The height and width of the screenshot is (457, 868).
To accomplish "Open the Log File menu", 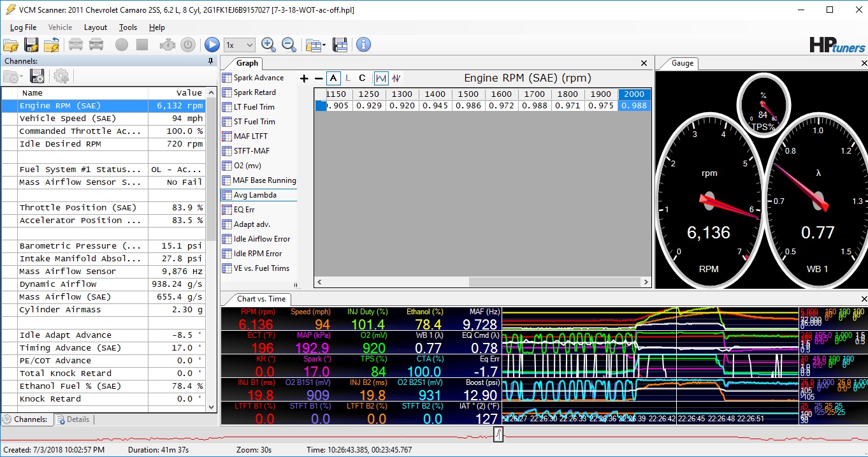I will tap(24, 27).
